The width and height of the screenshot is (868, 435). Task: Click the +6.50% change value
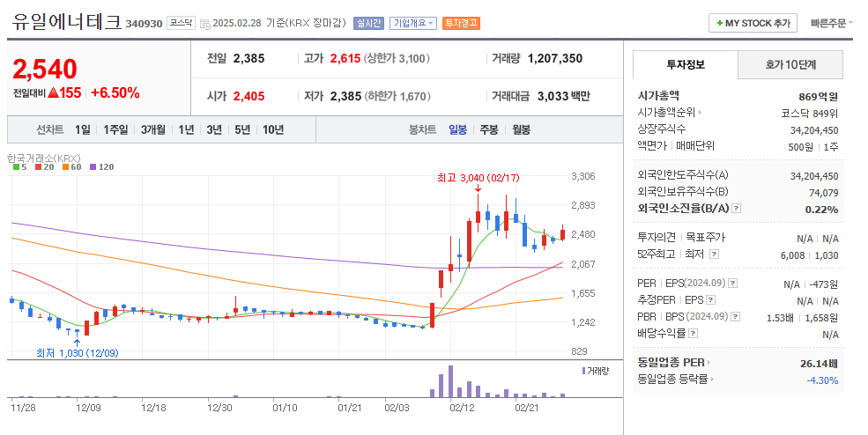click(x=115, y=93)
